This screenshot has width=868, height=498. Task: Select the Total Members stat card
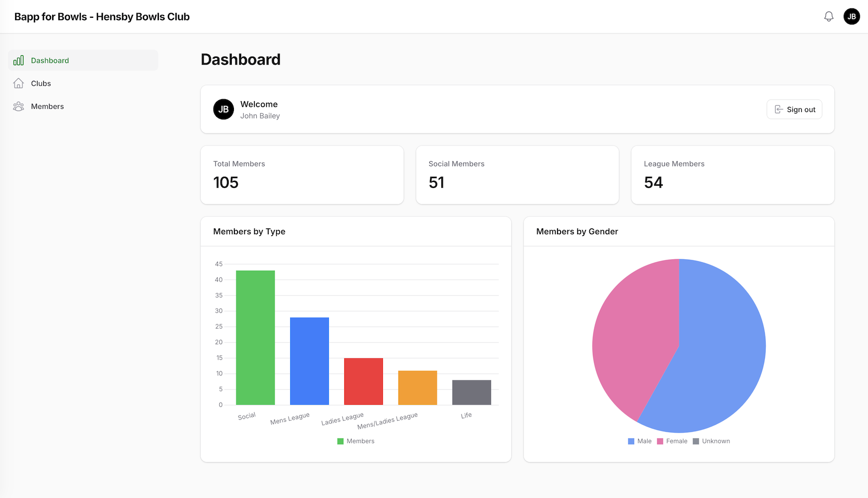(x=302, y=175)
